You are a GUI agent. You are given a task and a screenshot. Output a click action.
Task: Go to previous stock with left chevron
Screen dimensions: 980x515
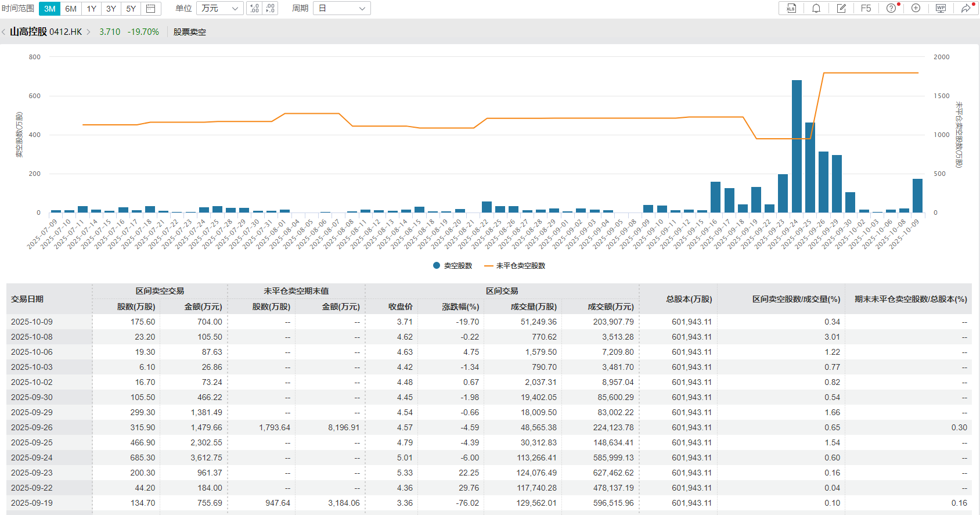point(3,32)
